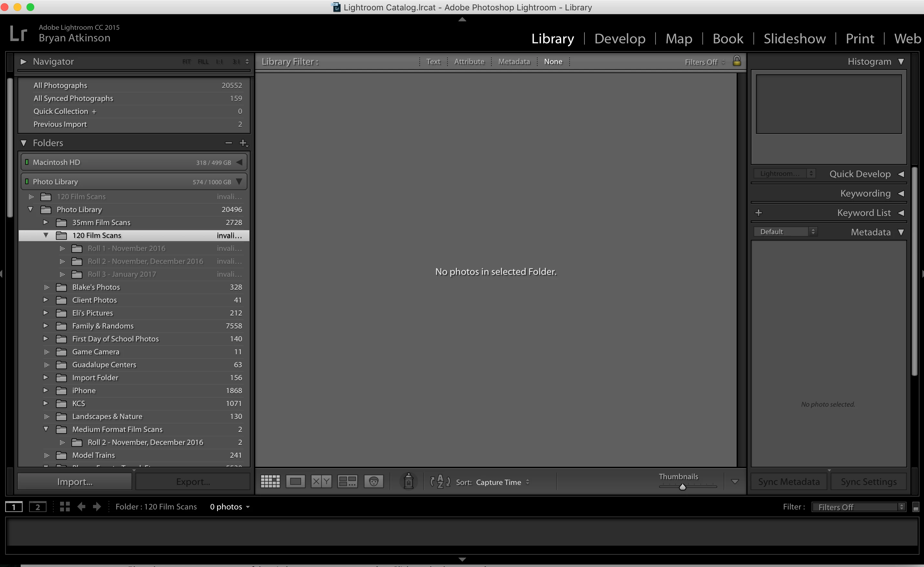This screenshot has width=924, height=567.
Task: Select the Painter spray can tool
Action: [x=408, y=481]
